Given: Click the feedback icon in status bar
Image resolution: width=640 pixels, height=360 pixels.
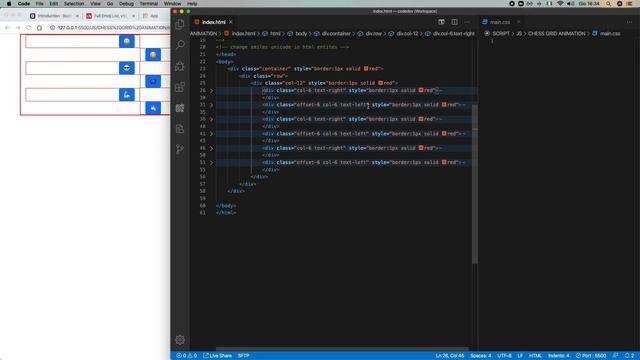Looking at the screenshot, I should pyautogui.click(x=616, y=356).
